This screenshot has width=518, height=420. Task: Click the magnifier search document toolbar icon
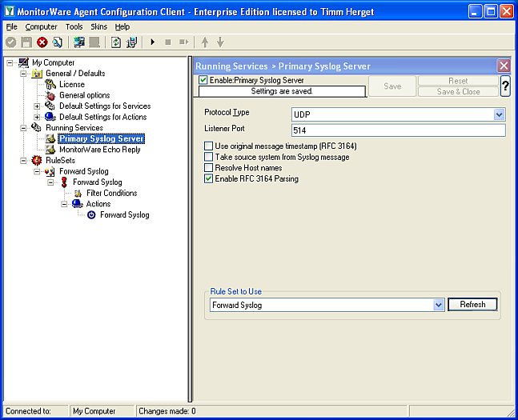(x=58, y=42)
